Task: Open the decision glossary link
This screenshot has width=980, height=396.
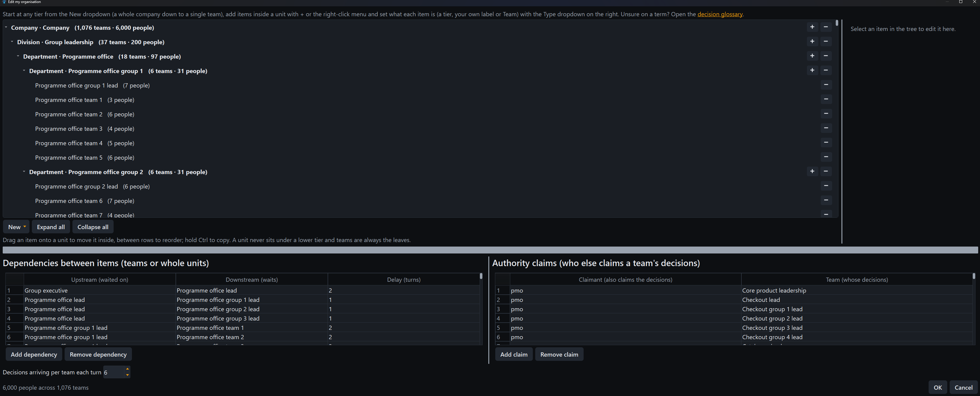Action: pos(720,14)
